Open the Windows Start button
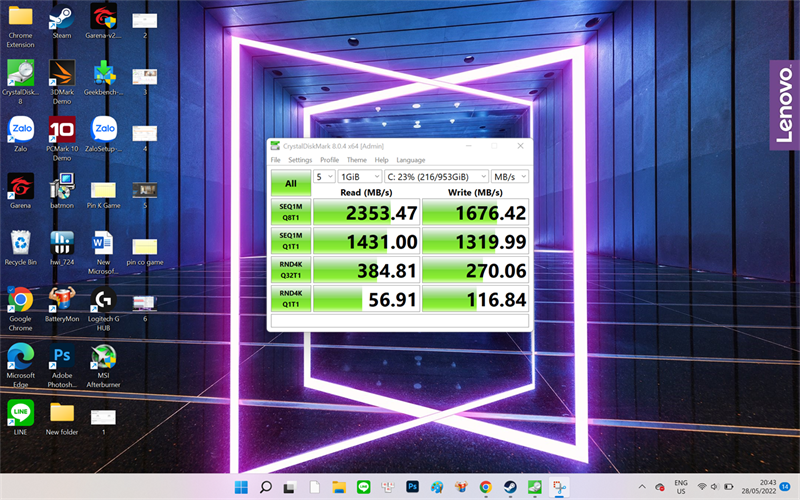This screenshot has height=500, width=800. tap(241, 487)
